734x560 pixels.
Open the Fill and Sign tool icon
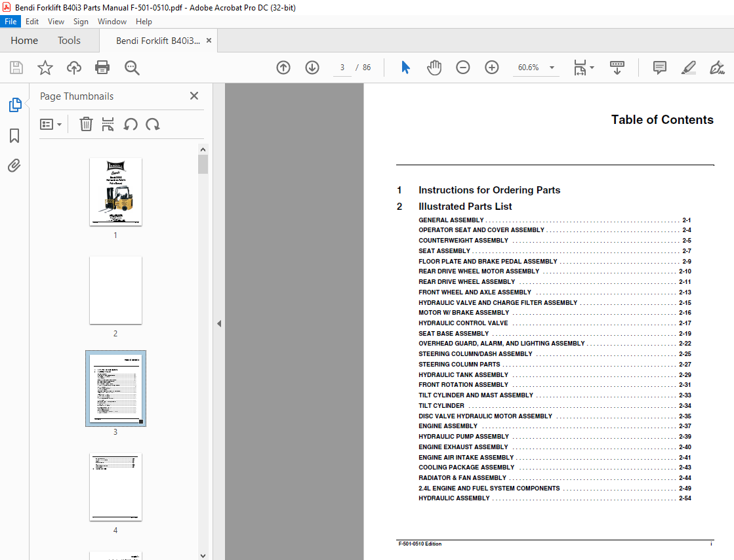[717, 68]
